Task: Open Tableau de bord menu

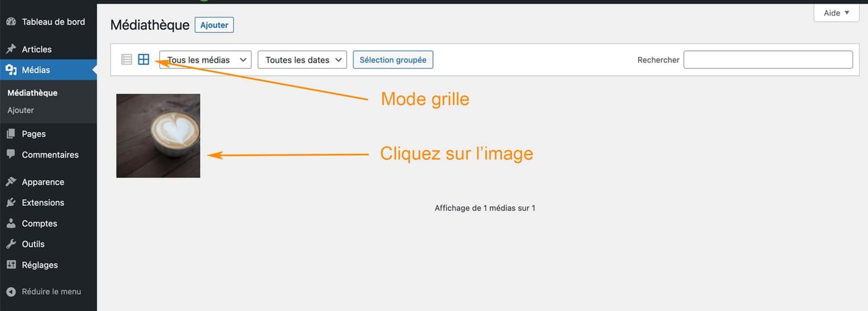Action: (48, 22)
